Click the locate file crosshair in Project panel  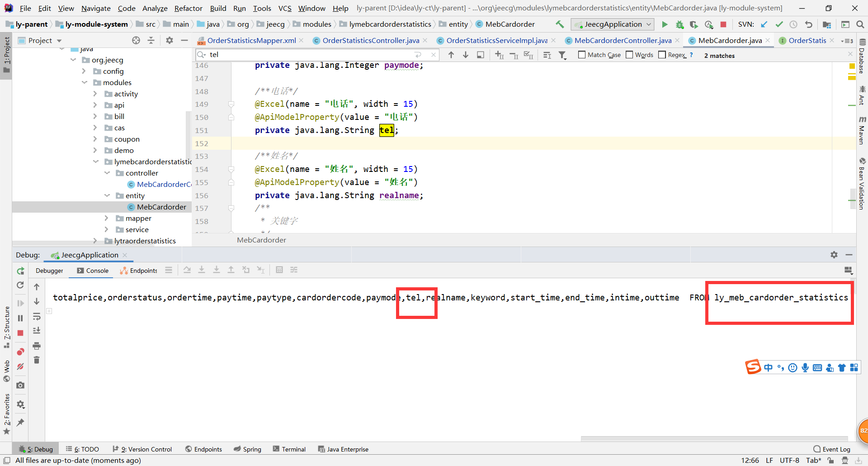click(x=136, y=40)
